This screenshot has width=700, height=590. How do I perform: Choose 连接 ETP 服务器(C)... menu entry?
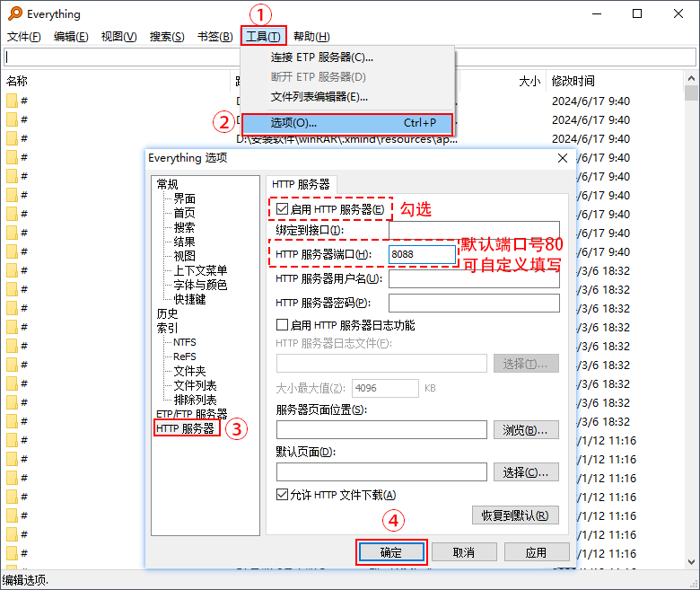tap(322, 57)
